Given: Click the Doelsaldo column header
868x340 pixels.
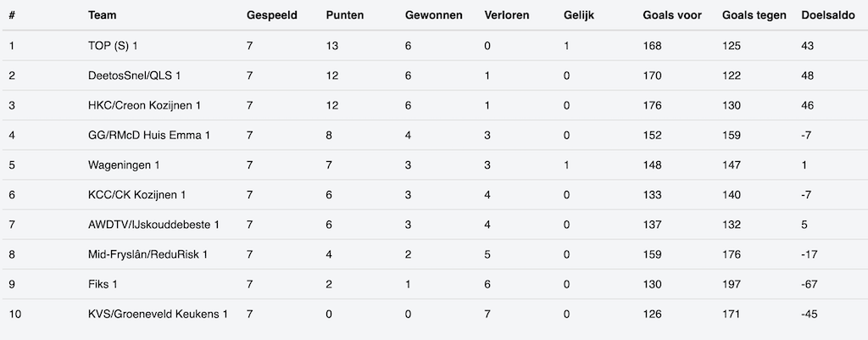Looking at the screenshot, I should point(827,16).
